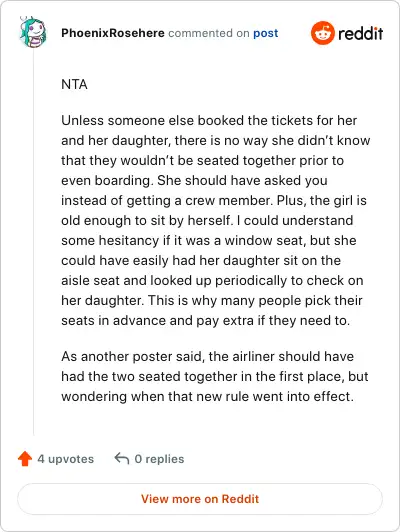Image resolution: width=400 pixels, height=532 pixels.
Task: Click the 'NTA' verdict text
Action: 74,84
